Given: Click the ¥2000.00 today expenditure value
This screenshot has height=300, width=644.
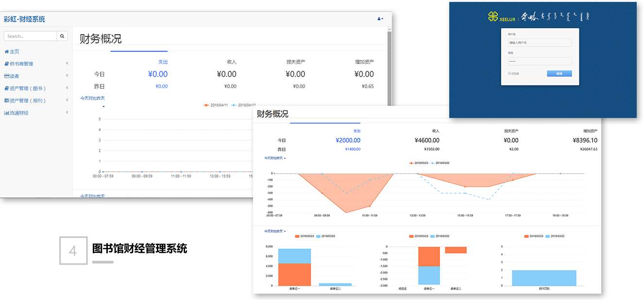Looking at the screenshot, I should [x=348, y=140].
